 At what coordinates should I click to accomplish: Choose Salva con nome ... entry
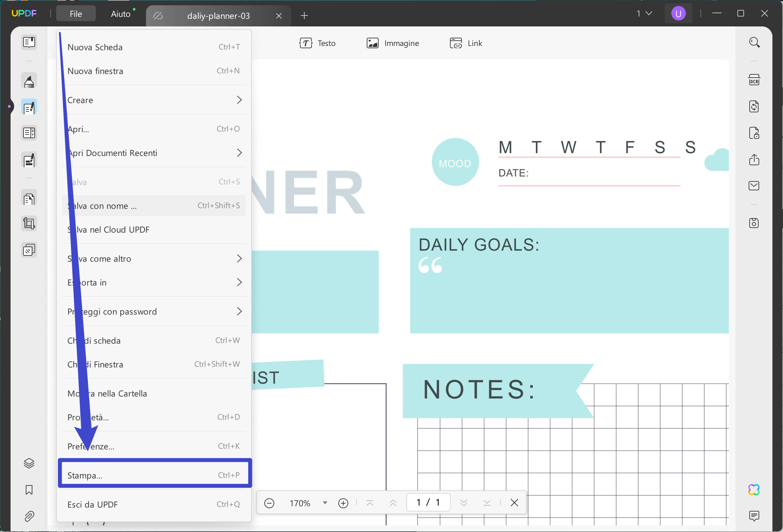pos(154,206)
